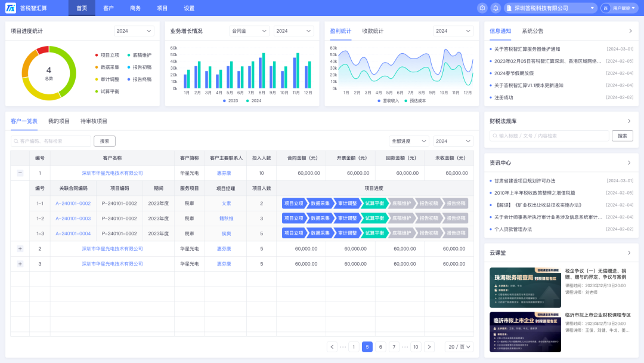Expand customer row 3 with plus icon
This screenshot has height=363, width=644.
click(20, 264)
